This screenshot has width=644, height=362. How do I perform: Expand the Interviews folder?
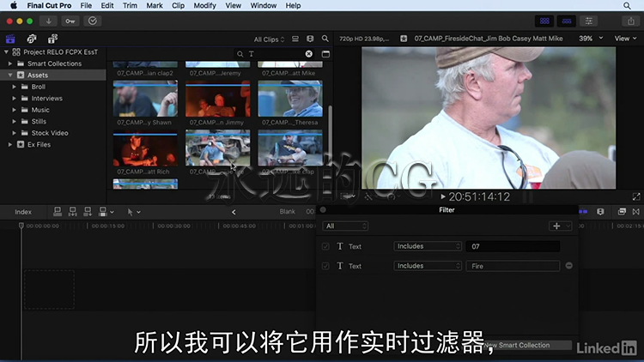pyautogui.click(x=14, y=98)
